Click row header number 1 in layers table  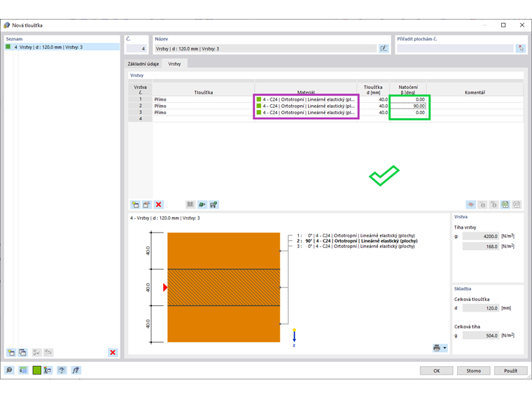coord(141,99)
